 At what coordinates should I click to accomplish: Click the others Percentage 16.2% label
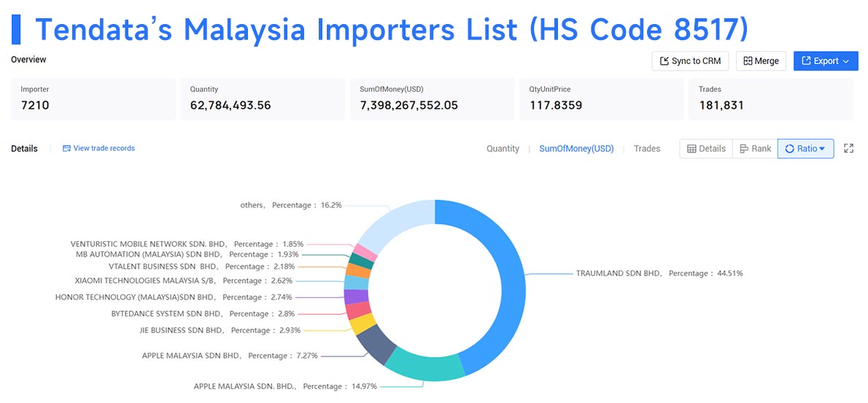click(x=291, y=205)
